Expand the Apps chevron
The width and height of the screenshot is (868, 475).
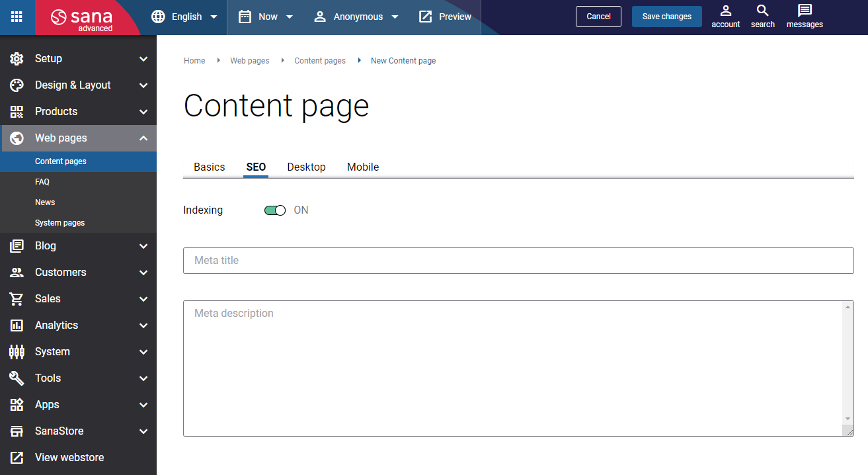(x=143, y=405)
